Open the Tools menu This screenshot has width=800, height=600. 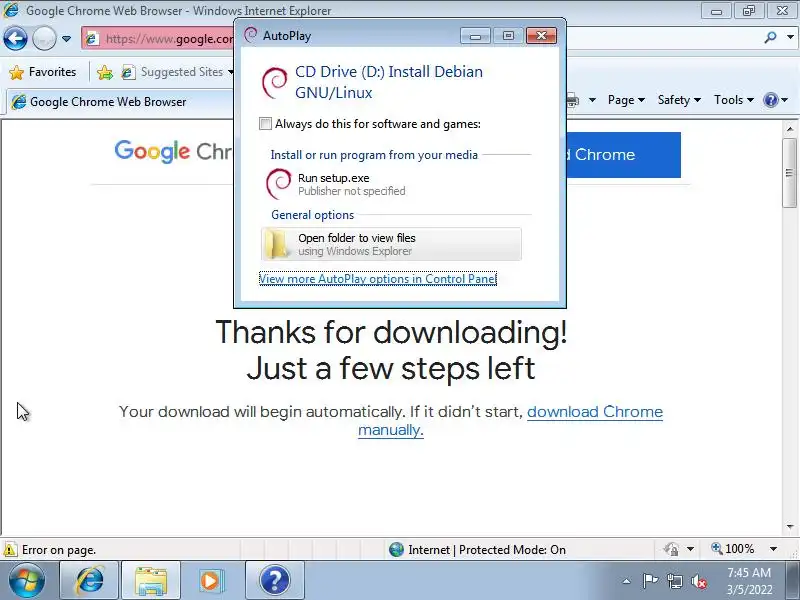tap(734, 100)
